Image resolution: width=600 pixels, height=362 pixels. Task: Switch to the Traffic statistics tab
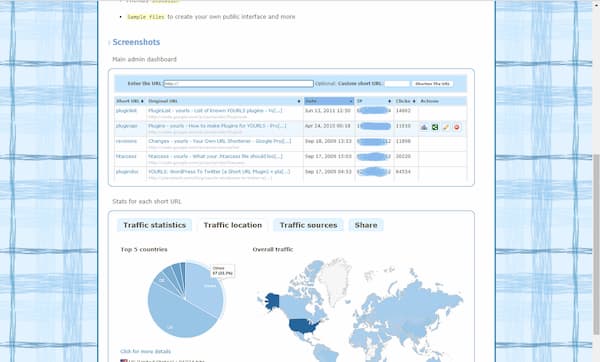click(x=155, y=225)
